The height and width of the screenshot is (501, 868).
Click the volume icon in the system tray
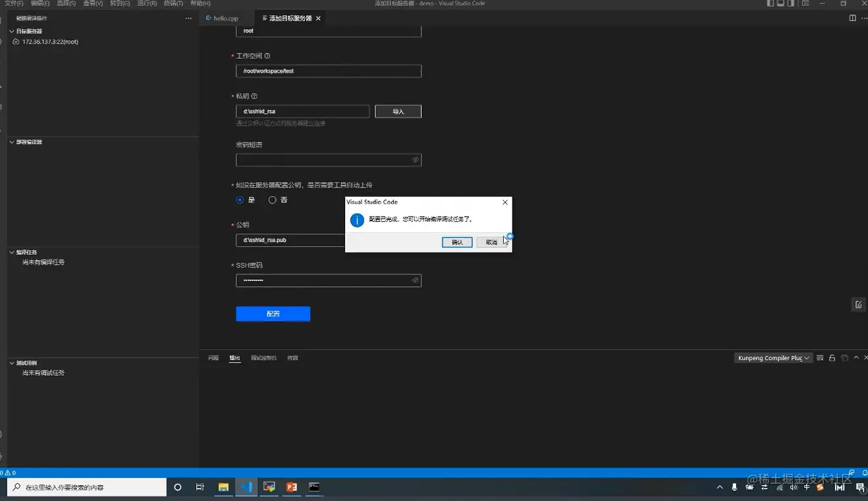coord(794,487)
